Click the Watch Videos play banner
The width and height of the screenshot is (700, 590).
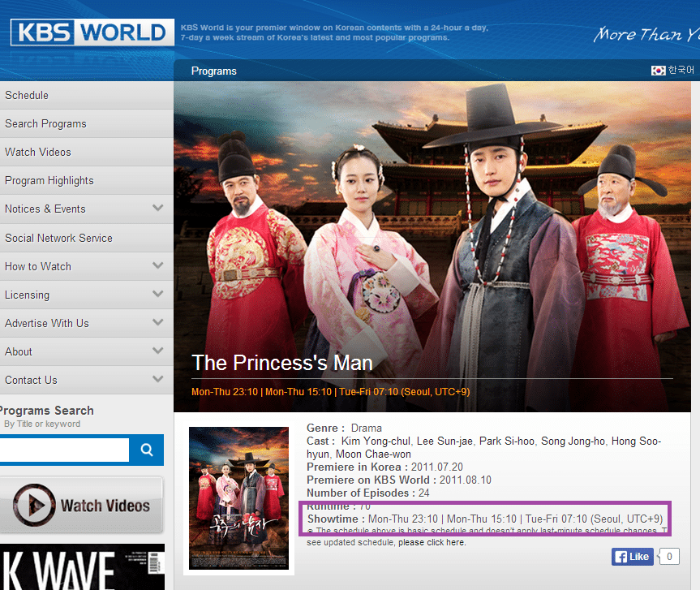click(x=81, y=505)
